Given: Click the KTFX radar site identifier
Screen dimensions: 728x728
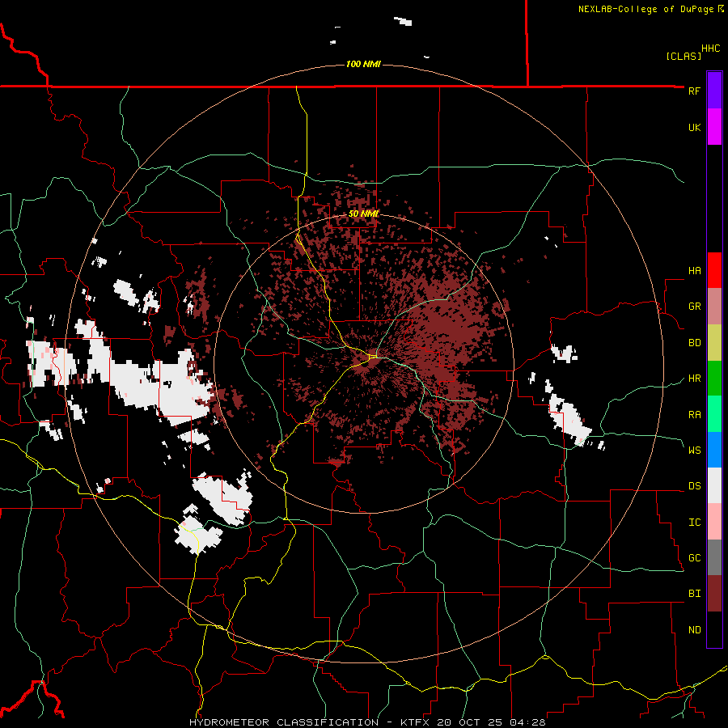Looking at the screenshot, I should coord(416,722).
